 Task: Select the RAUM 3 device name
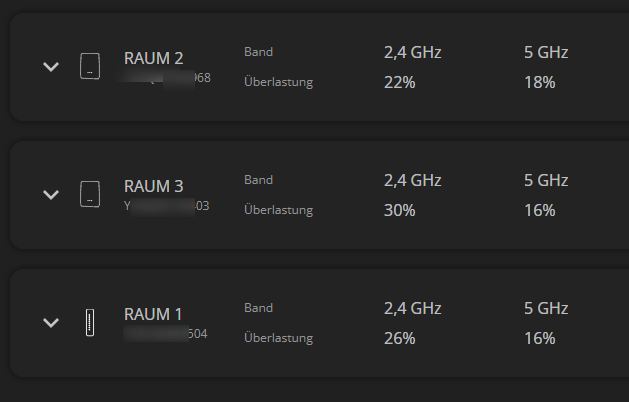click(x=153, y=186)
